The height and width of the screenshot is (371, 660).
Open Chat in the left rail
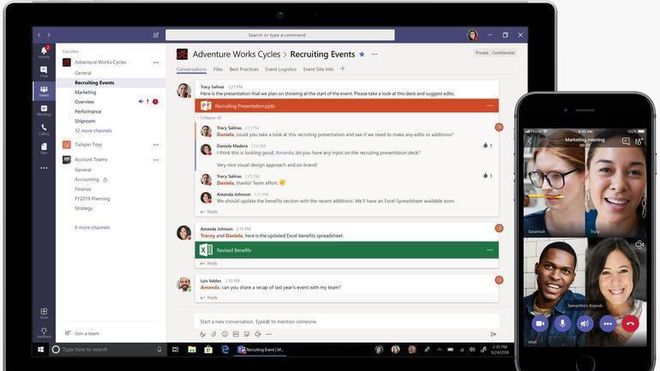[x=44, y=71]
